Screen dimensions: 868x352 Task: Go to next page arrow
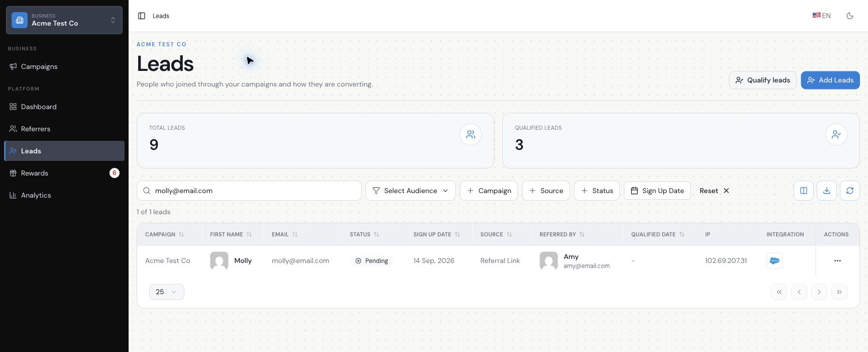819,292
